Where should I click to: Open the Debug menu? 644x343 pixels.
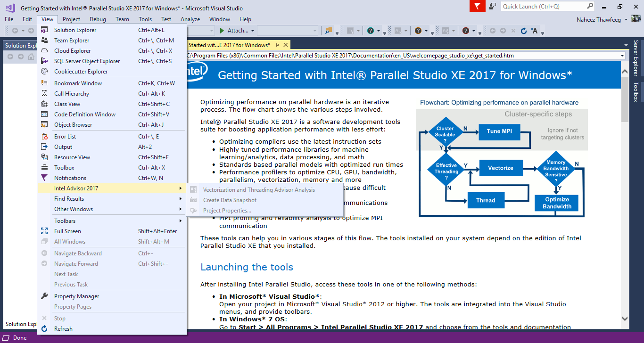98,19
